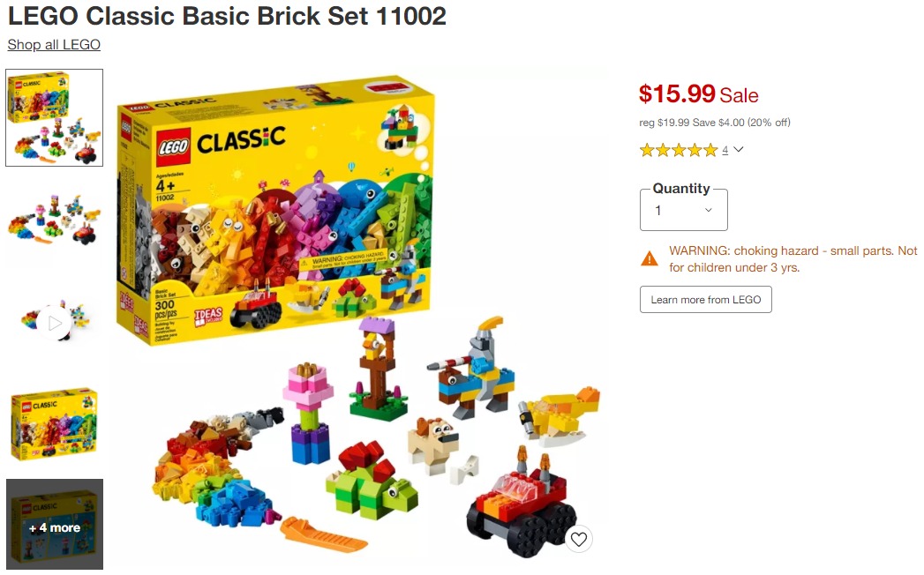This screenshot has height=575, width=924.
Task: Expand the ratings breakdown chevron
Action: (739, 150)
